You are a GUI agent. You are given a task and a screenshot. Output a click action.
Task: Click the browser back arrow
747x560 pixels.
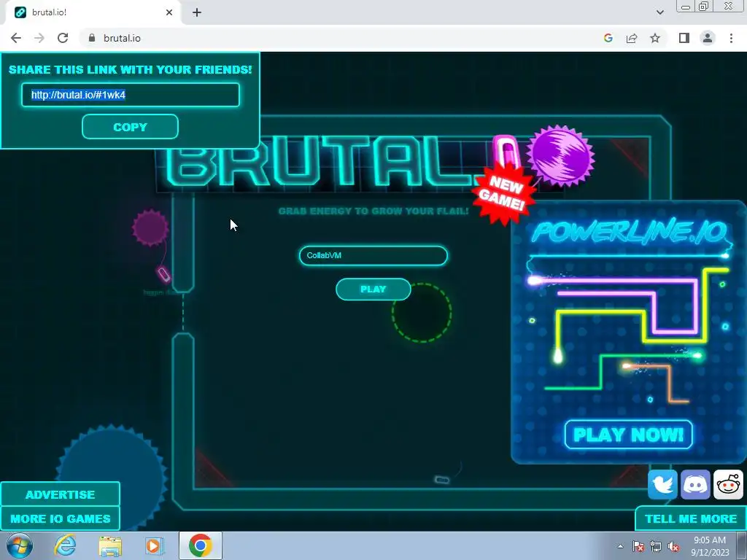point(16,38)
